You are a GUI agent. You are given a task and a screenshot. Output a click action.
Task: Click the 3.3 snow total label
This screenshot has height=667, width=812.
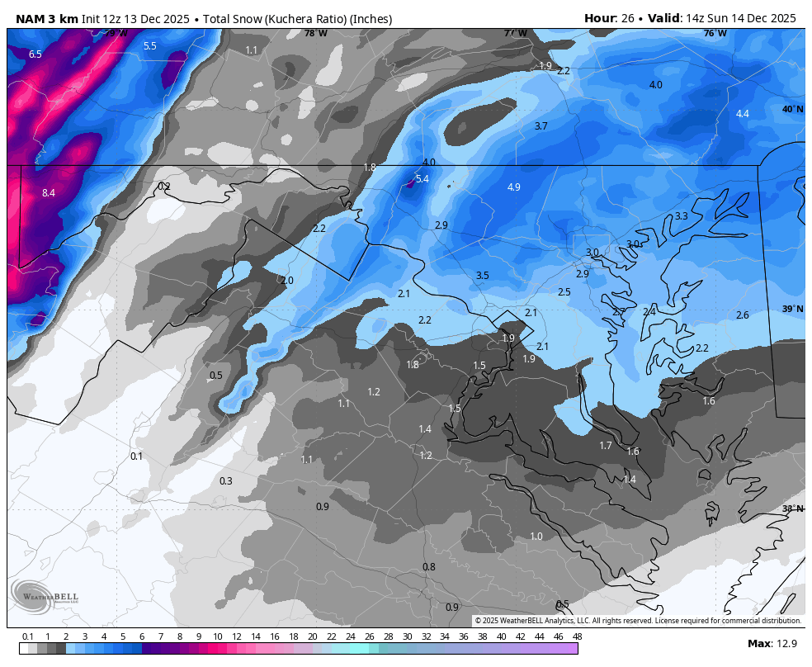click(681, 216)
